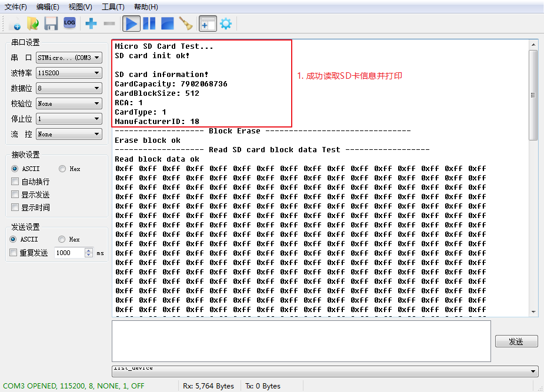This screenshot has width=544, height=392.
Task: Click the receive window scroll up arrow
Action: coord(533,44)
